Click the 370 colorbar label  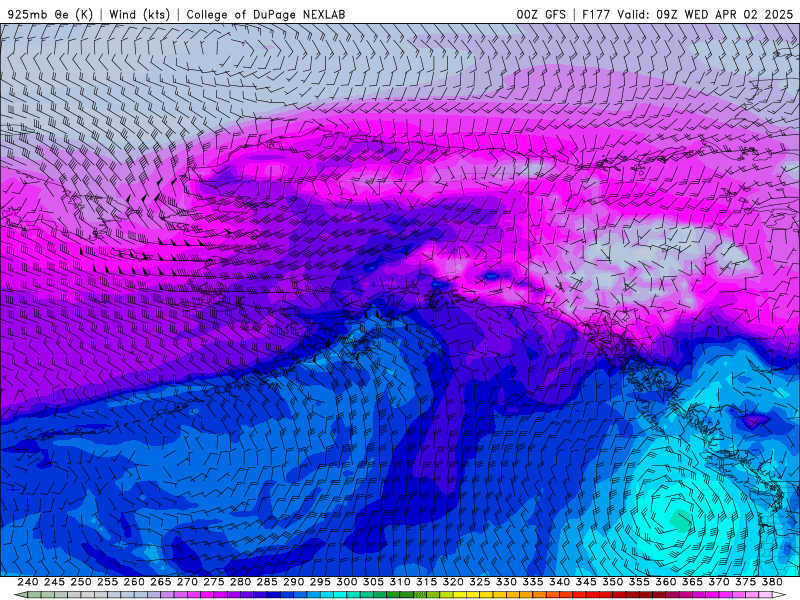coord(718,582)
